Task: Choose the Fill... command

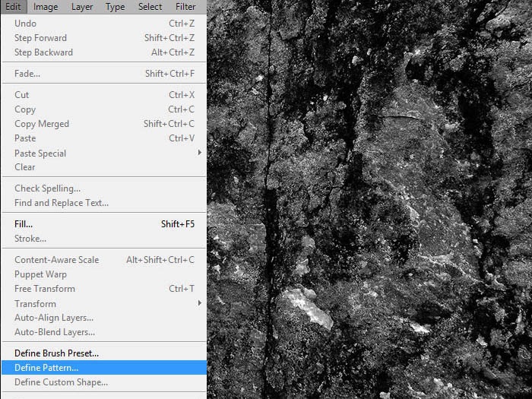Action: pos(104,224)
